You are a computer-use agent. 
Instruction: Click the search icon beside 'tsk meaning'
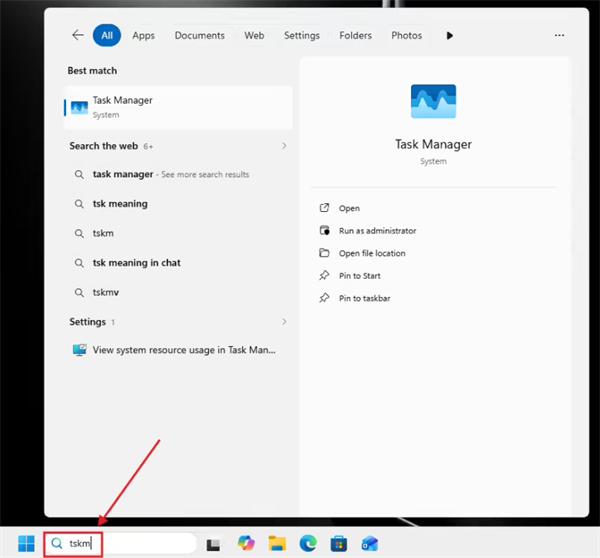79,204
